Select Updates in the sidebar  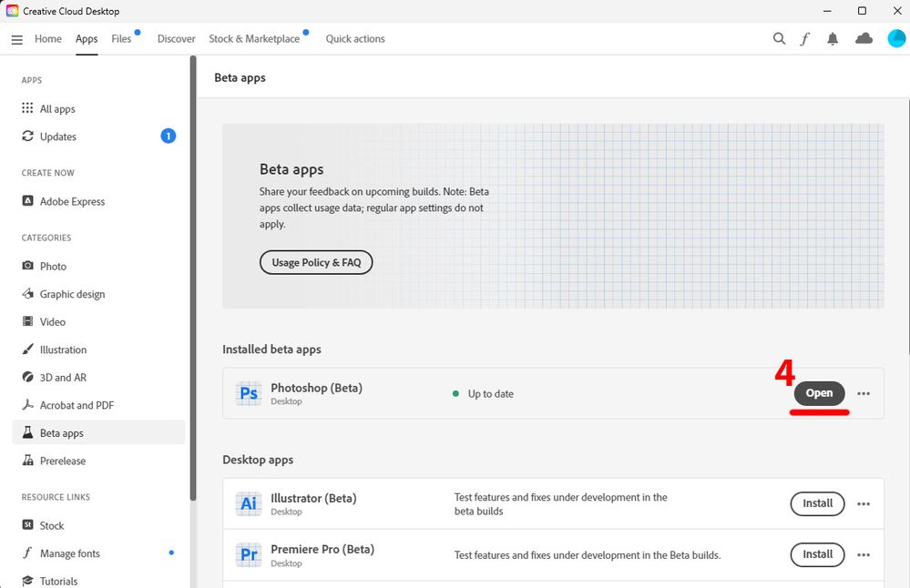58,137
